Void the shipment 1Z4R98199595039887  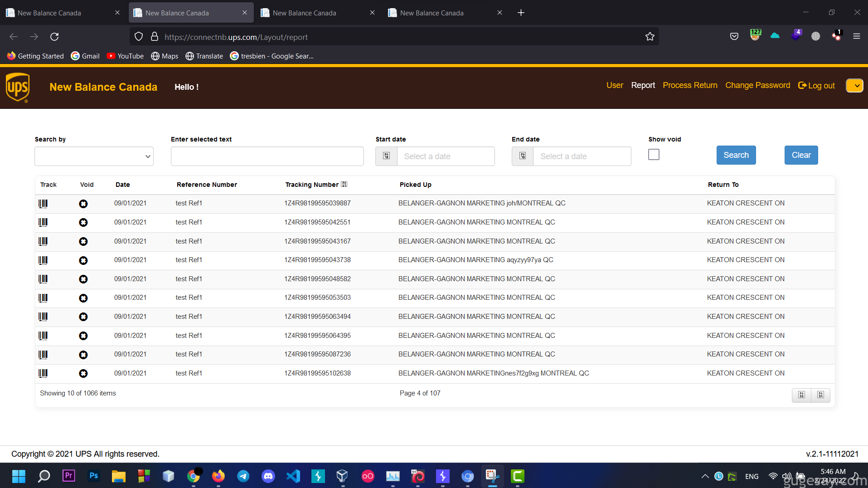(83, 204)
